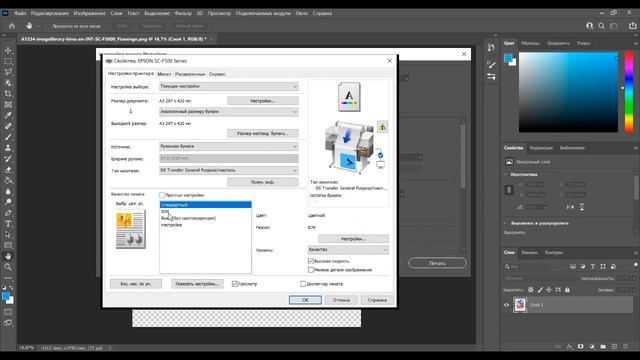Open the Properties panel options menu
This screenshot has height=360, width=640.
point(636,148)
